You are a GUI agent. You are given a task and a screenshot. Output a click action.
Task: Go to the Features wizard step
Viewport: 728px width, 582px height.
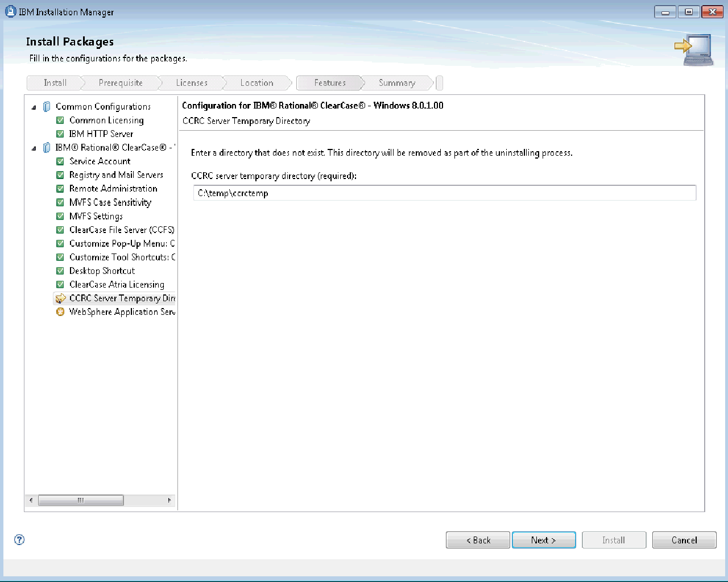coord(330,83)
